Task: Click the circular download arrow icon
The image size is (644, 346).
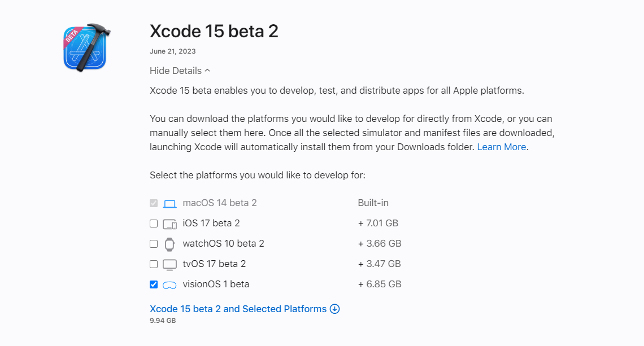Action: click(x=334, y=309)
